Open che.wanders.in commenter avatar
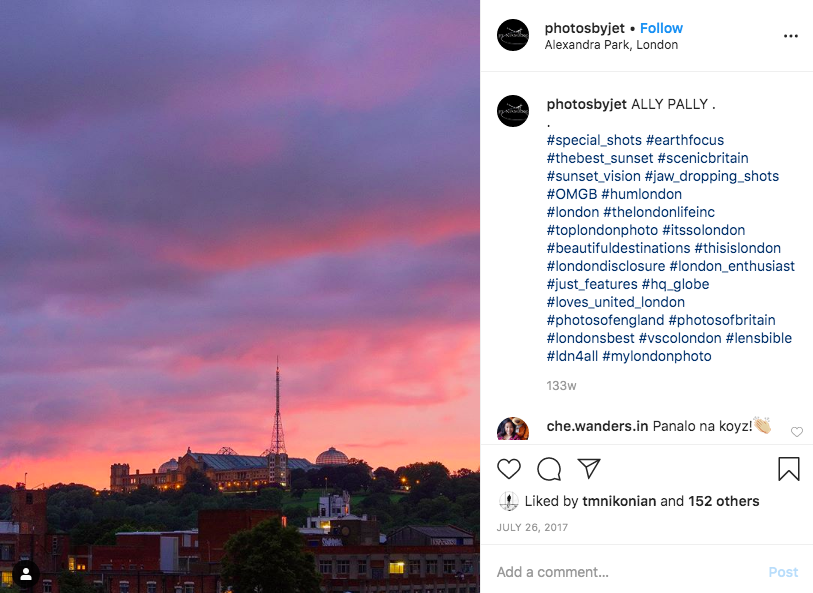This screenshot has width=813, height=593. tap(513, 430)
